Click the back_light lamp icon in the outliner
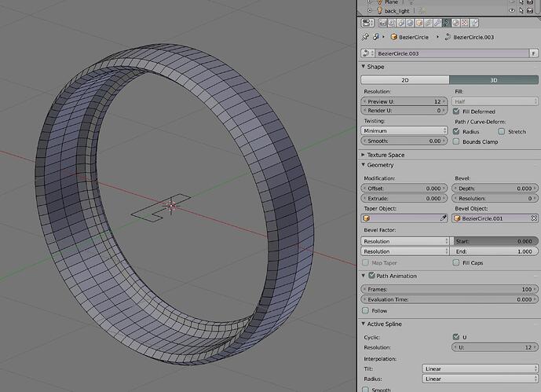This screenshot has height=392, width=541. coord(379,11)
